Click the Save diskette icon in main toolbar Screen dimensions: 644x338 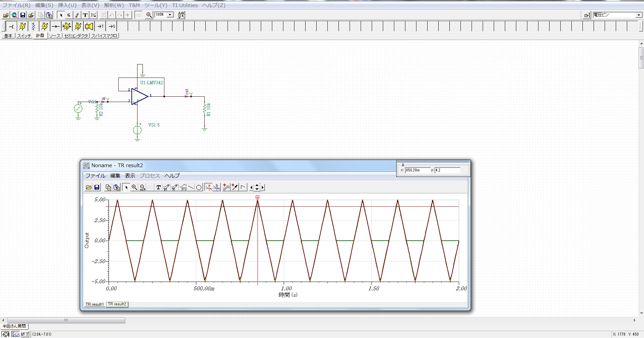(x=23, y=15)
